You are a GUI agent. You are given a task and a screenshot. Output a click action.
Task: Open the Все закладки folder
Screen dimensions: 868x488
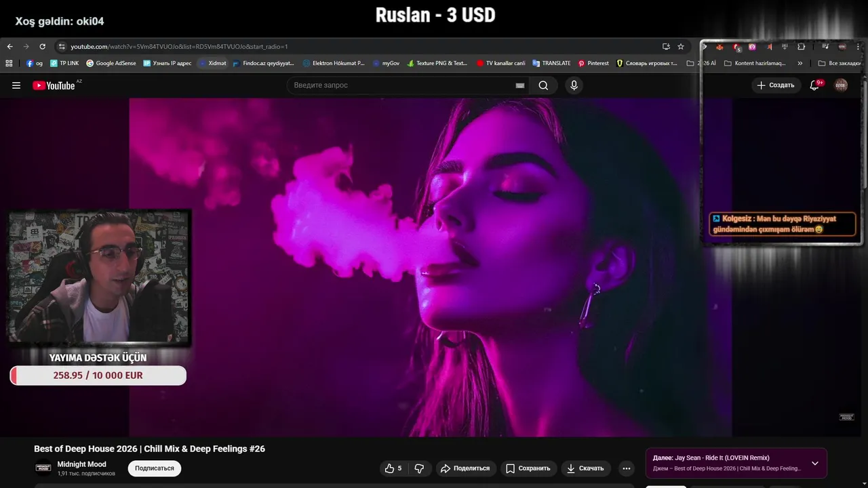click(x=839, y=63)
